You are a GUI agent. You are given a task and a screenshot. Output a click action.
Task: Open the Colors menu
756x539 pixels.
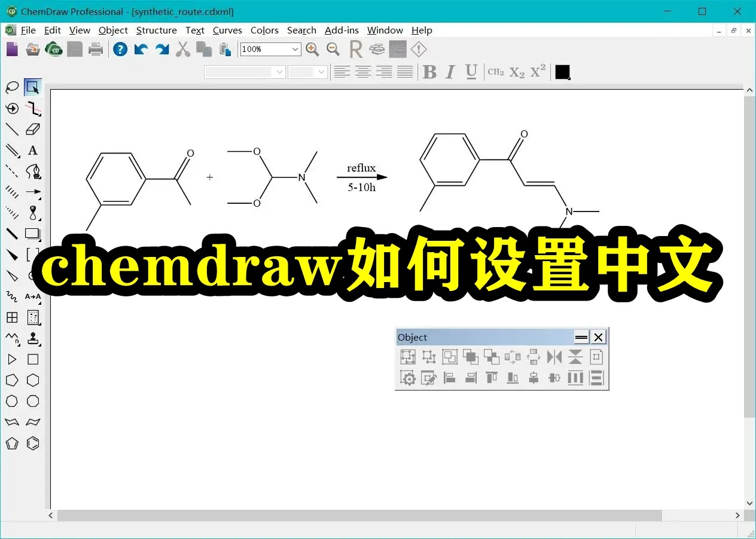[x=264, y=30]
